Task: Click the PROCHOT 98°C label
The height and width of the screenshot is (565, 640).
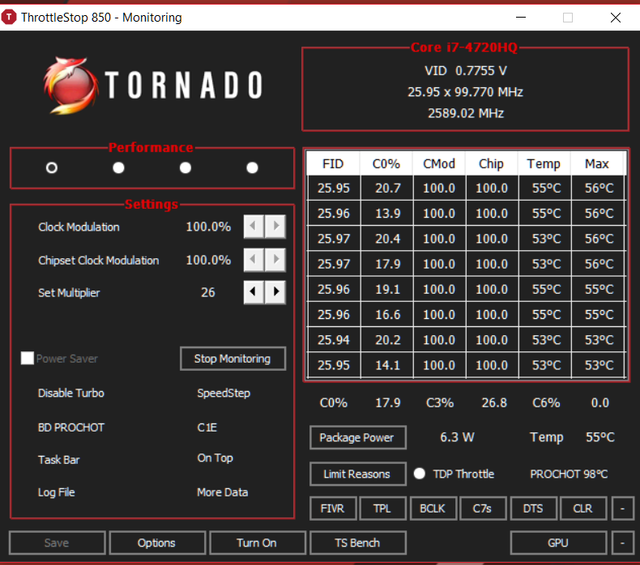Action: [569, 474]
